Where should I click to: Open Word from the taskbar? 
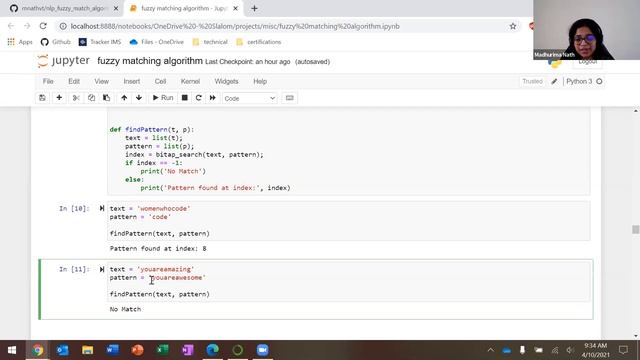(113, 350)
